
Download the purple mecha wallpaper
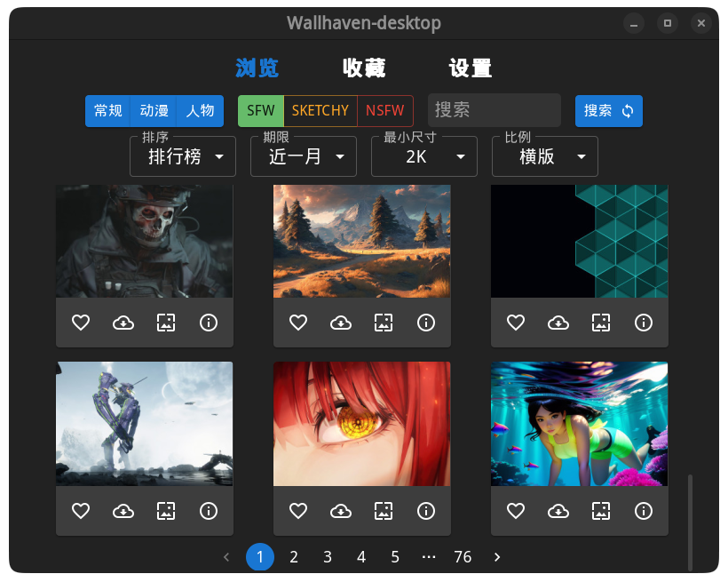pos(123,511)
